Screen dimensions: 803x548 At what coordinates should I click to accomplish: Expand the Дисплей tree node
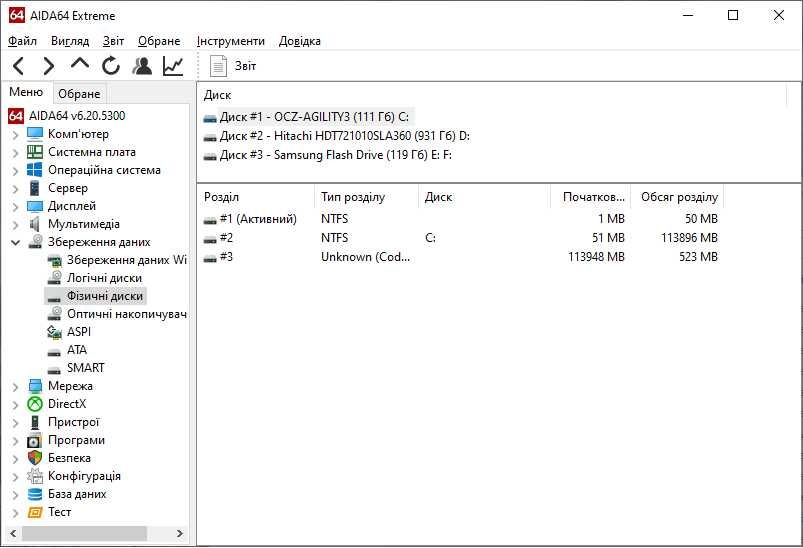click(15, 206)
